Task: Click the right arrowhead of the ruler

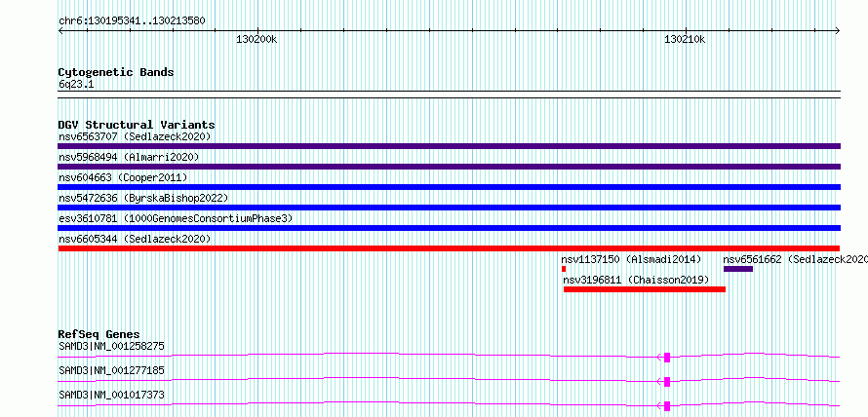Action: [x=838, y=31]
